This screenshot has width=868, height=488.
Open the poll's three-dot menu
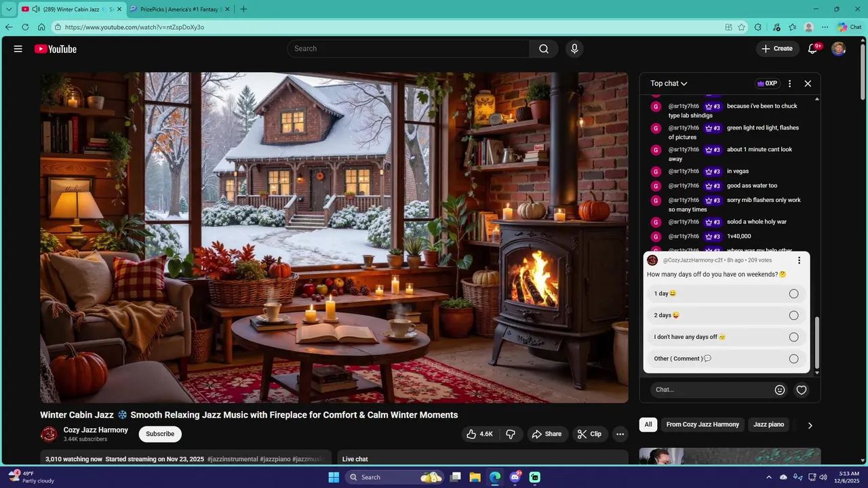pos(799,260)
